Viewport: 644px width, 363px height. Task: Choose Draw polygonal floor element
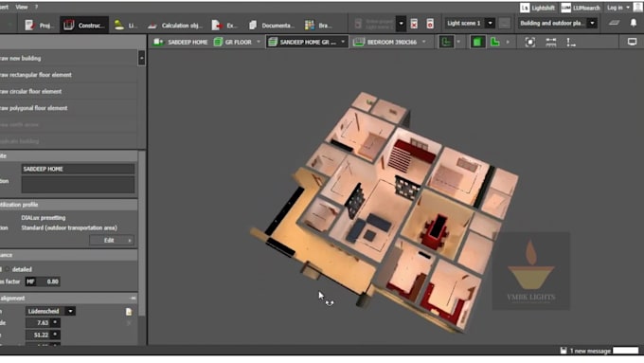click(x=68, y=108)
